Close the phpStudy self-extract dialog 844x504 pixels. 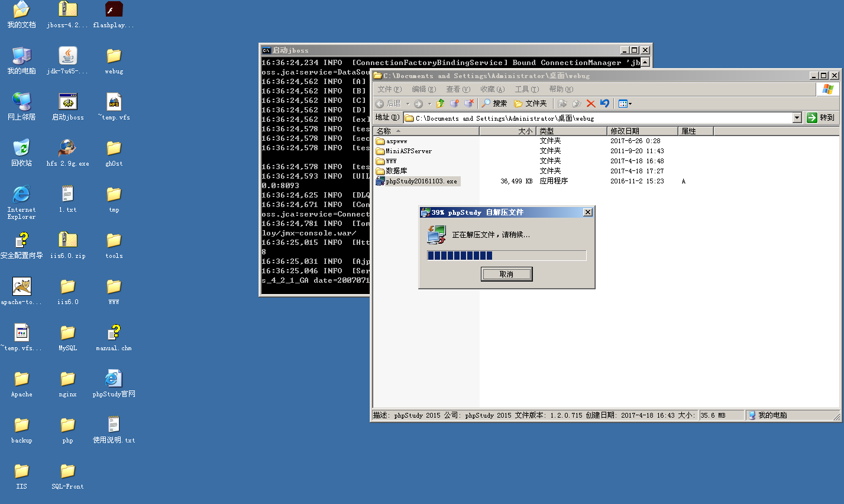tap(587, 212)
